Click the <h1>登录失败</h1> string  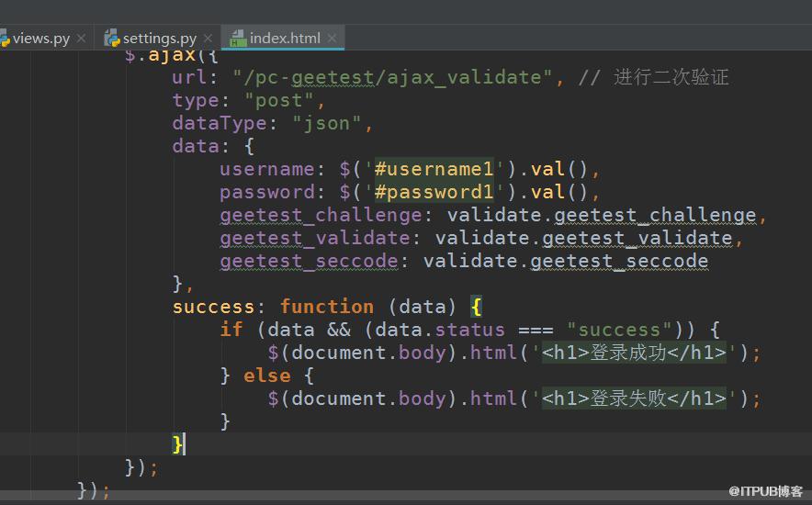[635, 398]
